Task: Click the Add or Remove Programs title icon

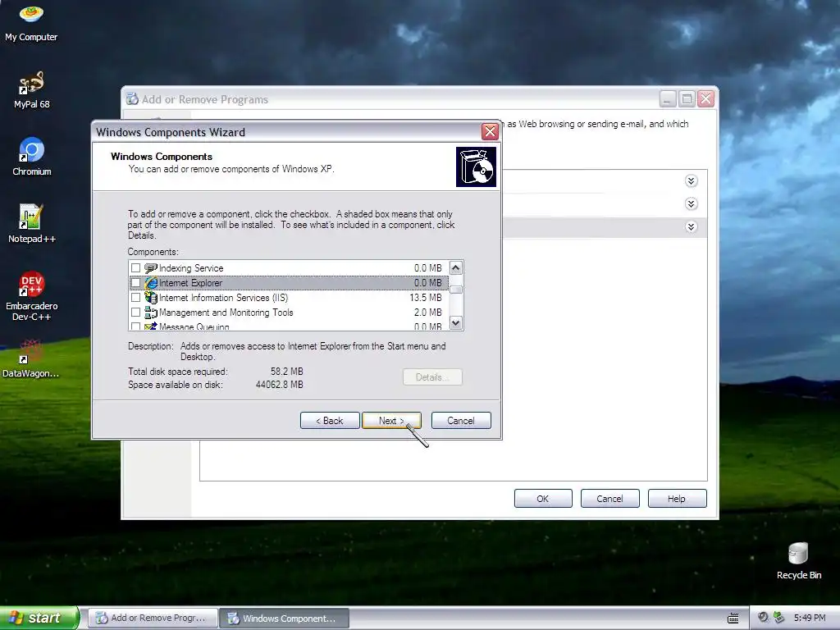Action: point(132,99)
